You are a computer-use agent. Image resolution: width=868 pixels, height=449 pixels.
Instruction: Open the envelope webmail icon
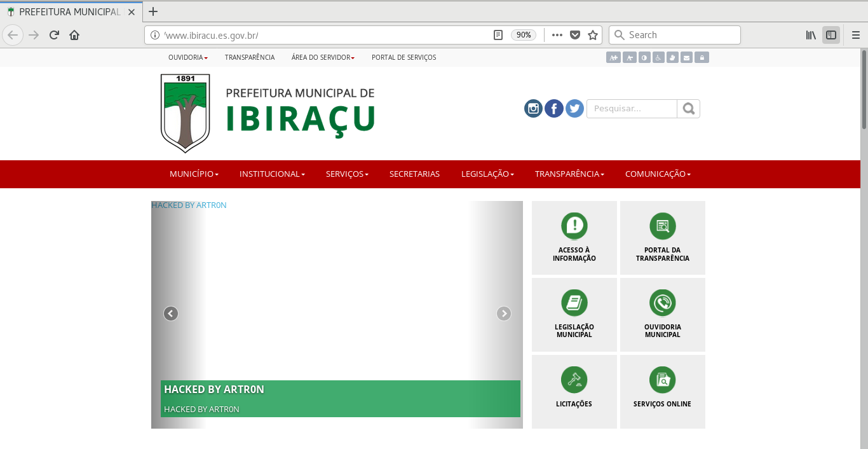[x=686, y=57]
